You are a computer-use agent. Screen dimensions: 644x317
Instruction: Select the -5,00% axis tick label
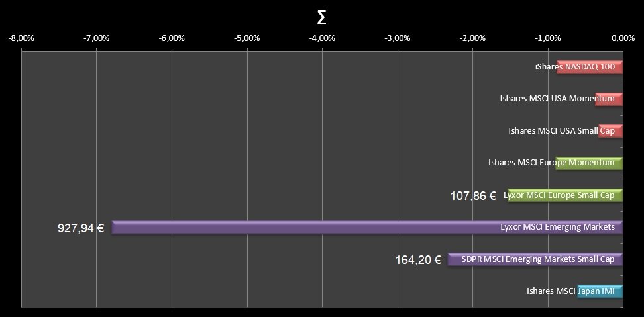246,38
